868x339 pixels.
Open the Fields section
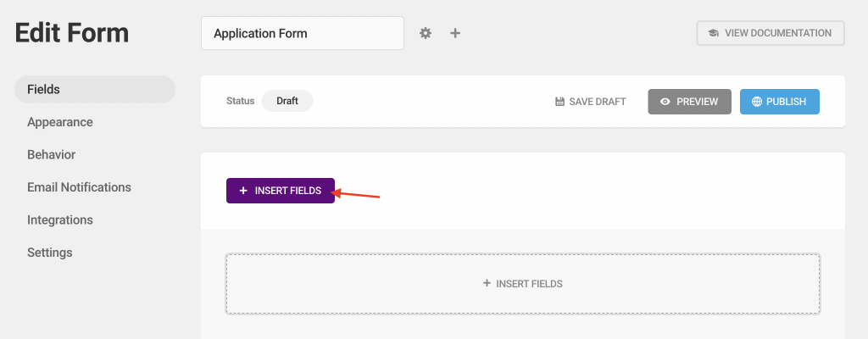pyautogui.click(x=95, y=89)
